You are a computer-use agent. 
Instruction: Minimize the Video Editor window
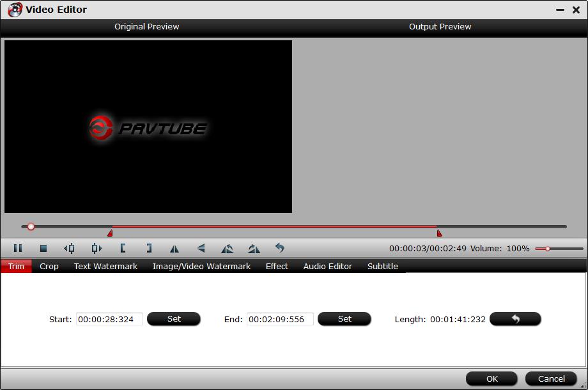(561, 10)
